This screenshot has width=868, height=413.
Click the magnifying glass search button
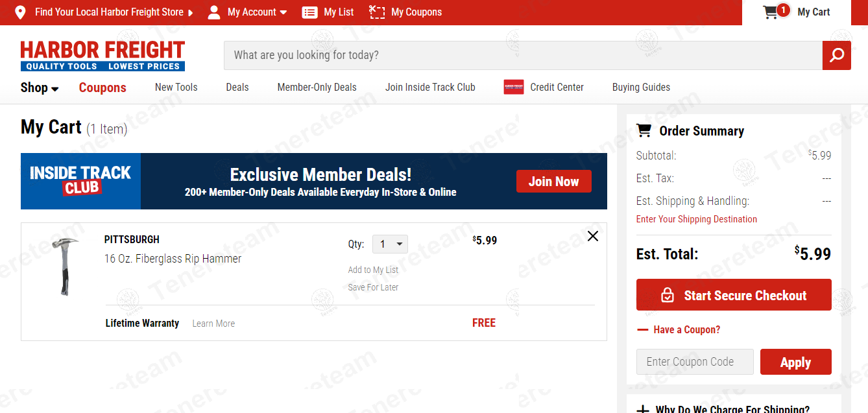pyautogui.click(x=836, y=55)
